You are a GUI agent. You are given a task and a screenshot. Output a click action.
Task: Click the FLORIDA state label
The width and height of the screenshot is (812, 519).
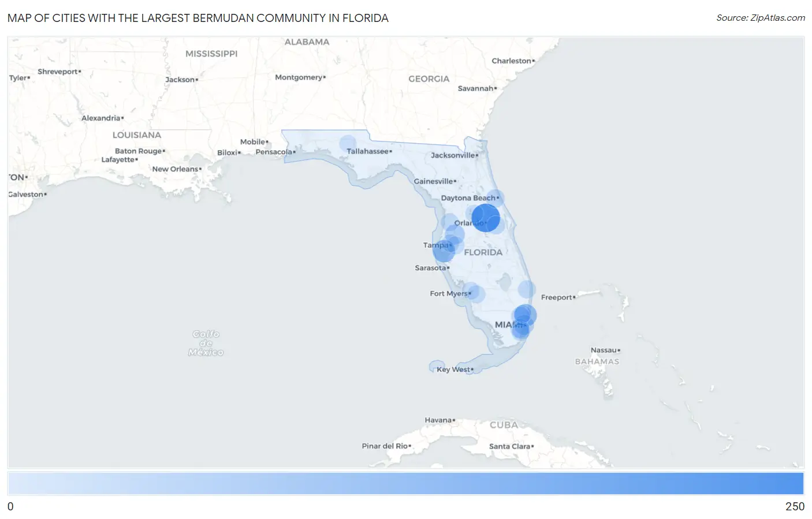point(483,252)
